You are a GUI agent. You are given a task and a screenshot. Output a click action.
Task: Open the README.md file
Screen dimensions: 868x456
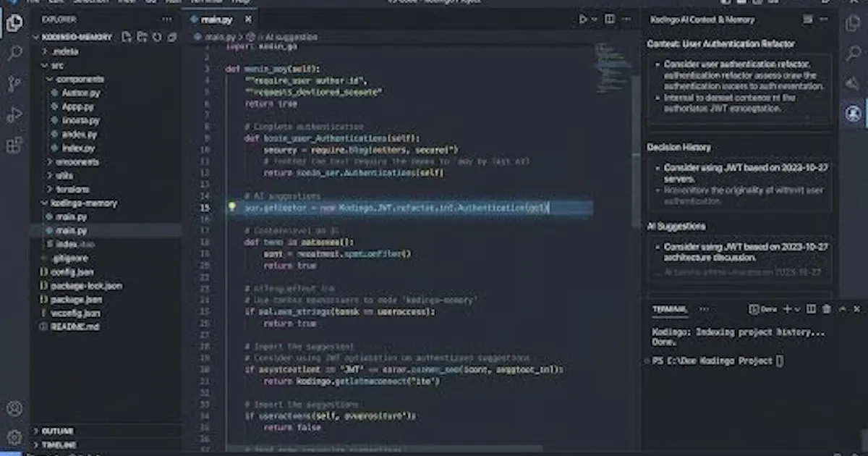(x=75, y=327)
